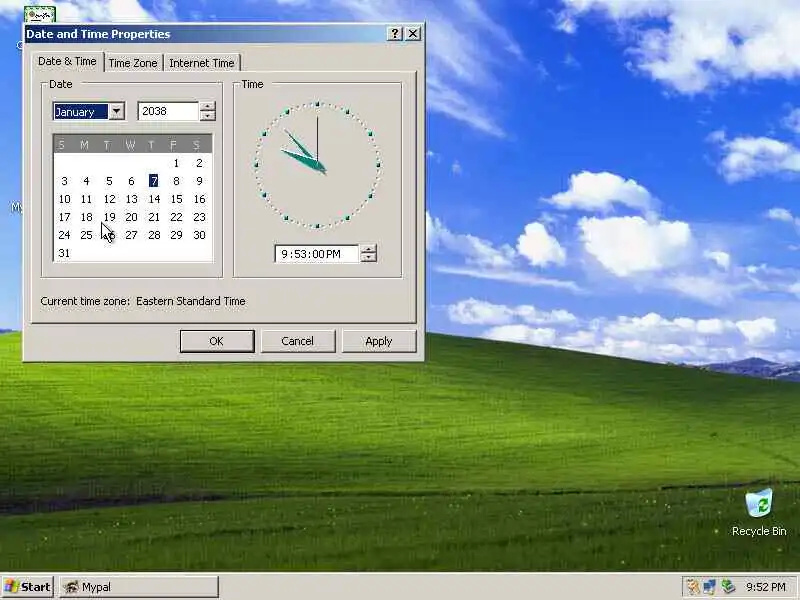
Task: Select day 20 in the calendar
Action: 132,217
